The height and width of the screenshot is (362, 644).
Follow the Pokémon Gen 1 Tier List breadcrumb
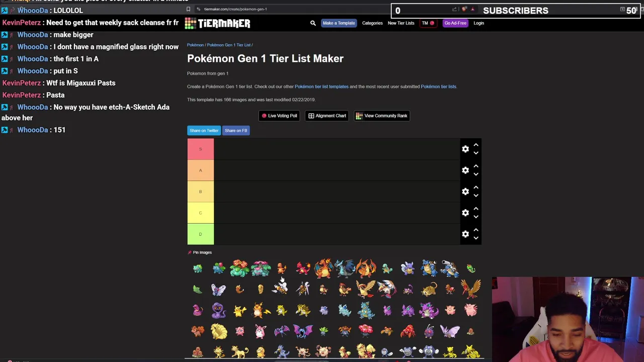pos(228,45)
